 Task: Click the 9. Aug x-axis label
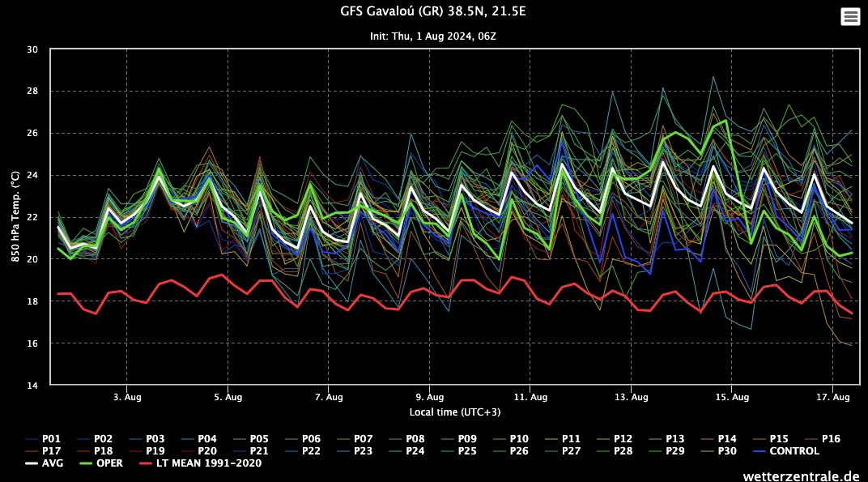pos(429,397)
